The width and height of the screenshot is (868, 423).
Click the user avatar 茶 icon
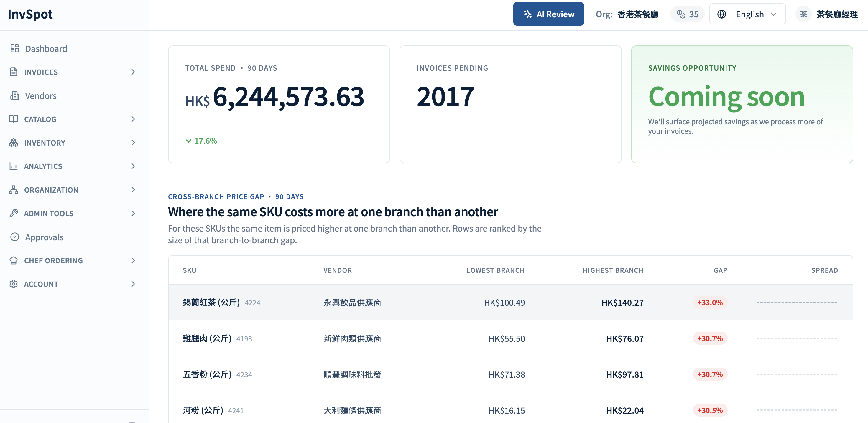click(804, 14)
